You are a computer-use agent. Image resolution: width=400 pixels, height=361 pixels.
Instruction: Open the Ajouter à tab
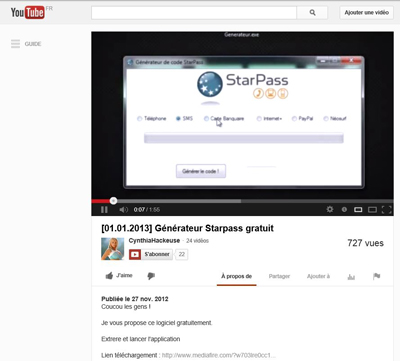(318, 276)
